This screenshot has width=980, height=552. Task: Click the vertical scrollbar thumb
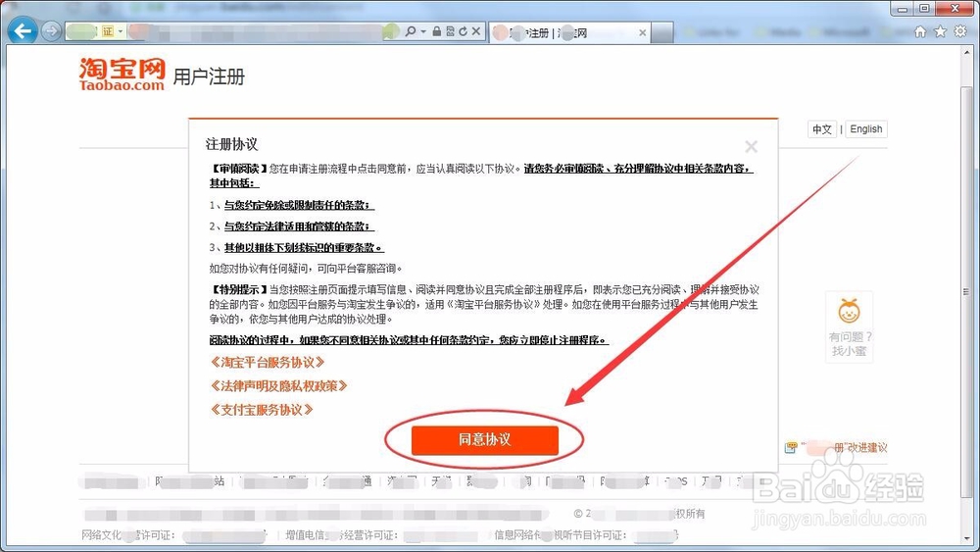pyautogui.click(x=967, y=290)
